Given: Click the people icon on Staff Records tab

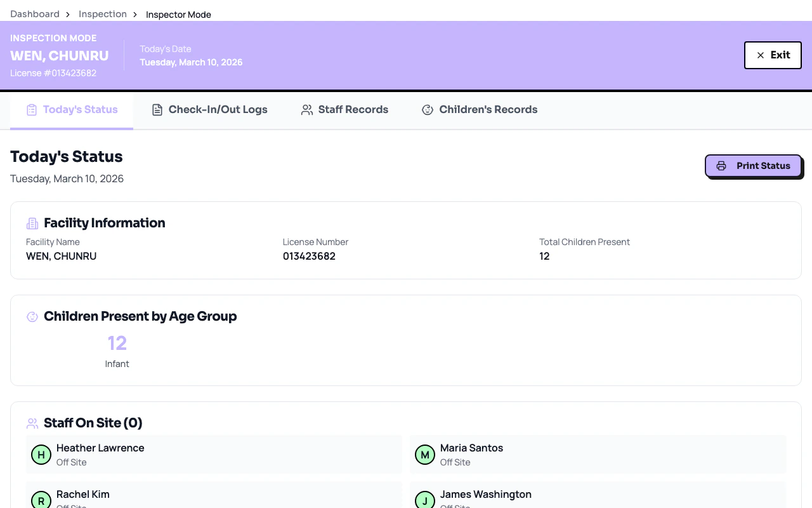Looking at the screenshot, I should click(x=307, y=109).
